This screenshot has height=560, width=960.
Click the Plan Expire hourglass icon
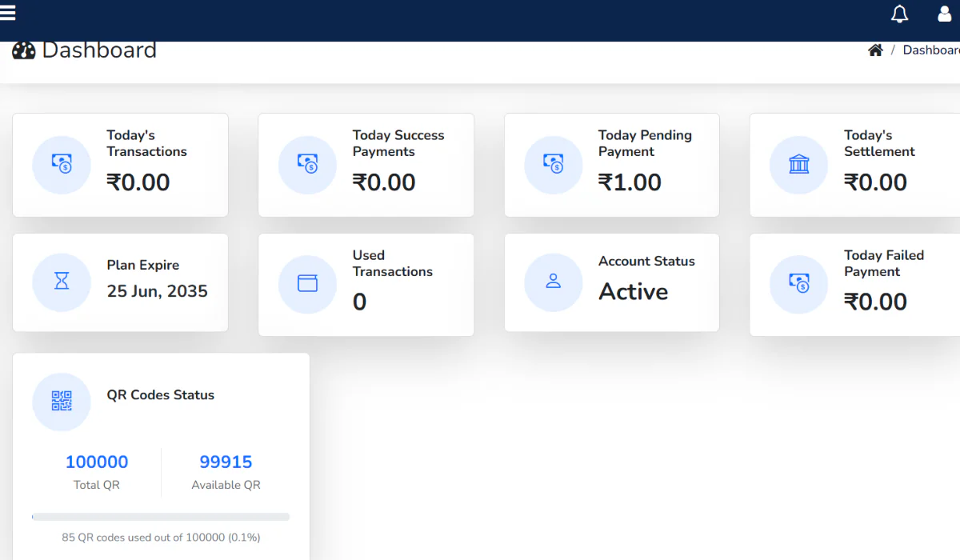coord(62,282)
